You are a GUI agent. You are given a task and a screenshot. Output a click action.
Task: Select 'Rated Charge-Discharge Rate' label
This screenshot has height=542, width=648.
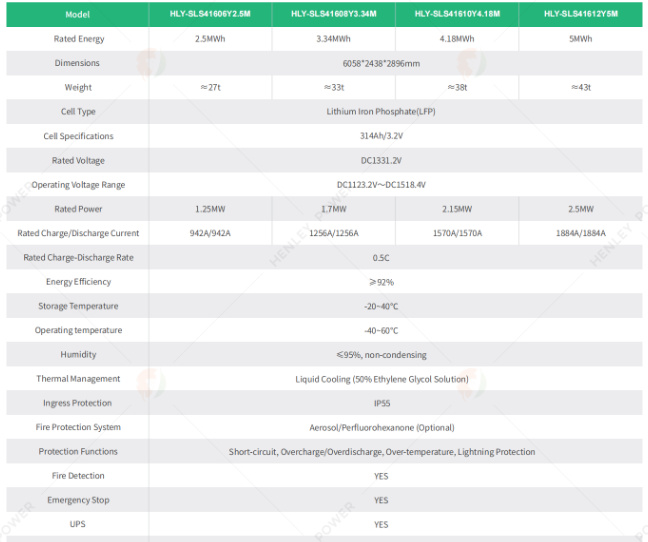(x=78, y=257)
